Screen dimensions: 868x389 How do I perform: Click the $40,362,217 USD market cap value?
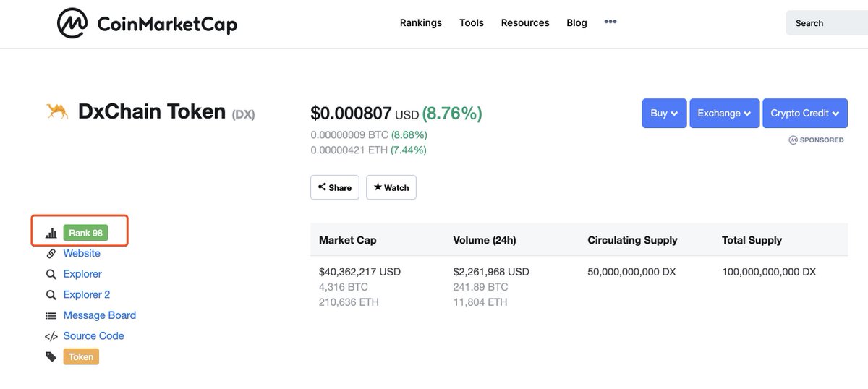[x=359, y=273]
